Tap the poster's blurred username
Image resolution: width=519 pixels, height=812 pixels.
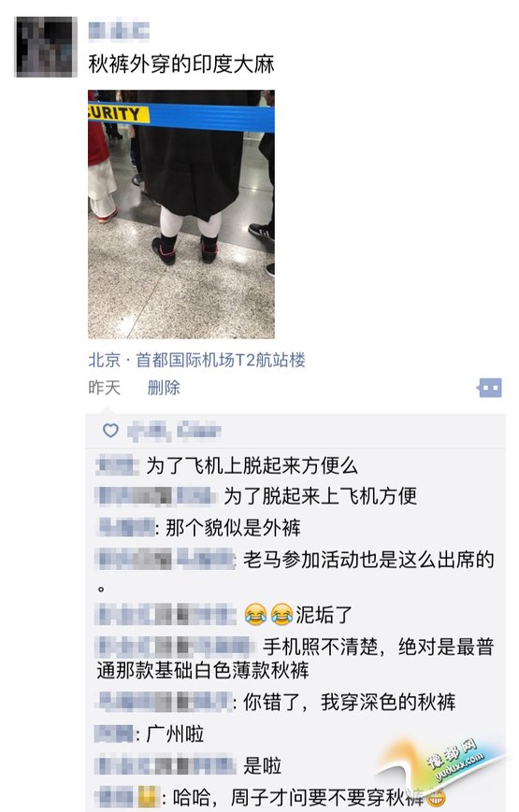pos(119,31)
